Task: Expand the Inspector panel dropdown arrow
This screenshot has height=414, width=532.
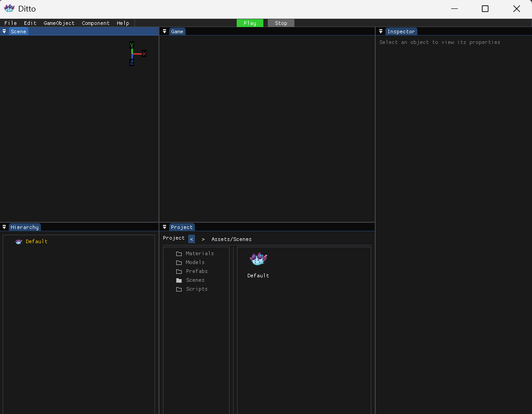Action: point(381,32)
